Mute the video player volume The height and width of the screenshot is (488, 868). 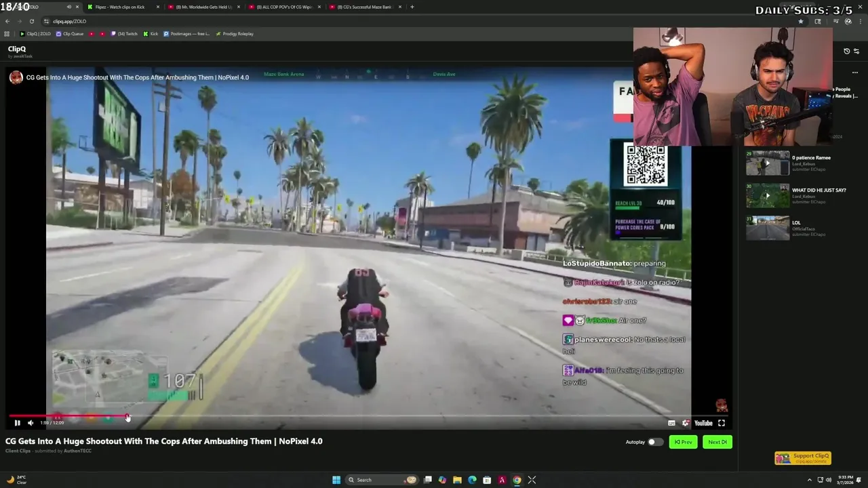[x=31, y=423]
